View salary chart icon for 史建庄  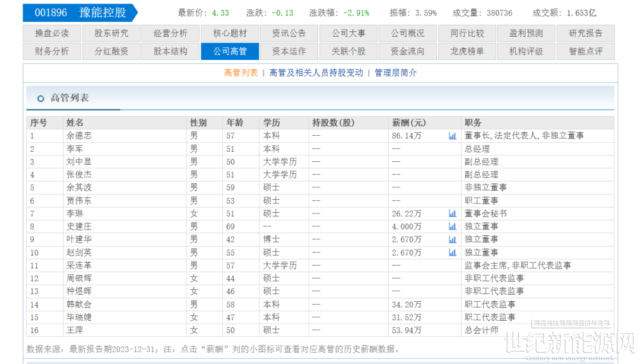(452, 226)
